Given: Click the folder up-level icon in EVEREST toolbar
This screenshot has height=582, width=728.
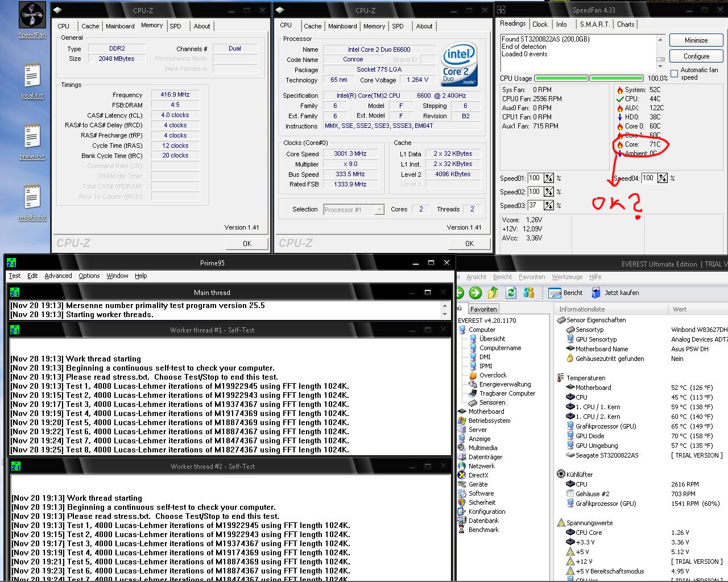Looking at the screenshot, I should point(493,293).
